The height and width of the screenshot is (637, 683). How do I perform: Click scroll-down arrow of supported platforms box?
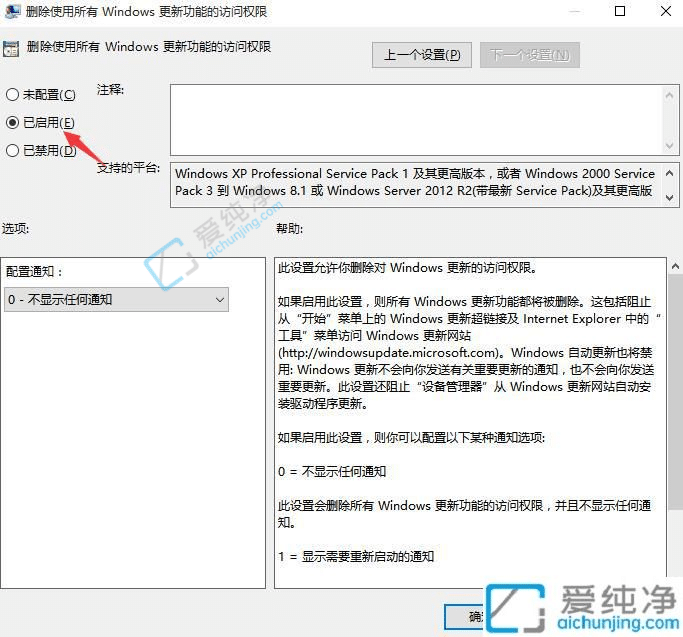(669, 197)
